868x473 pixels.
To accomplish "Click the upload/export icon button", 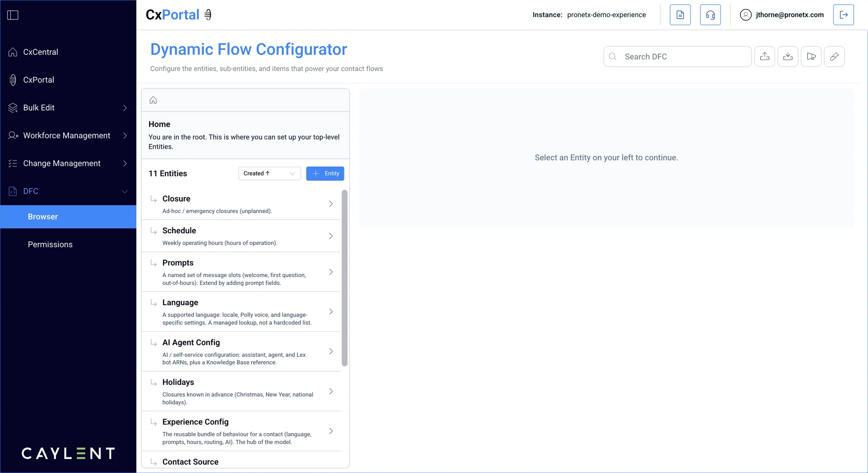I will point(765,57).
